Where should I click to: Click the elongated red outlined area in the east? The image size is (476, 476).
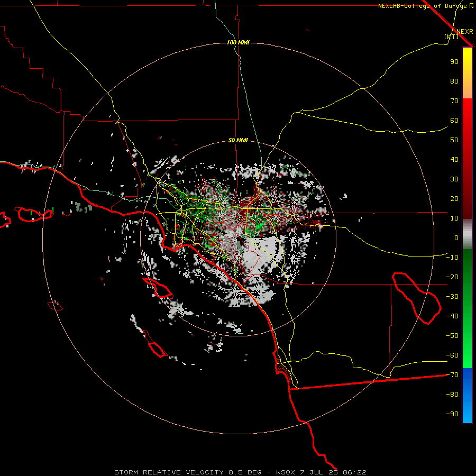click(417, 298)
